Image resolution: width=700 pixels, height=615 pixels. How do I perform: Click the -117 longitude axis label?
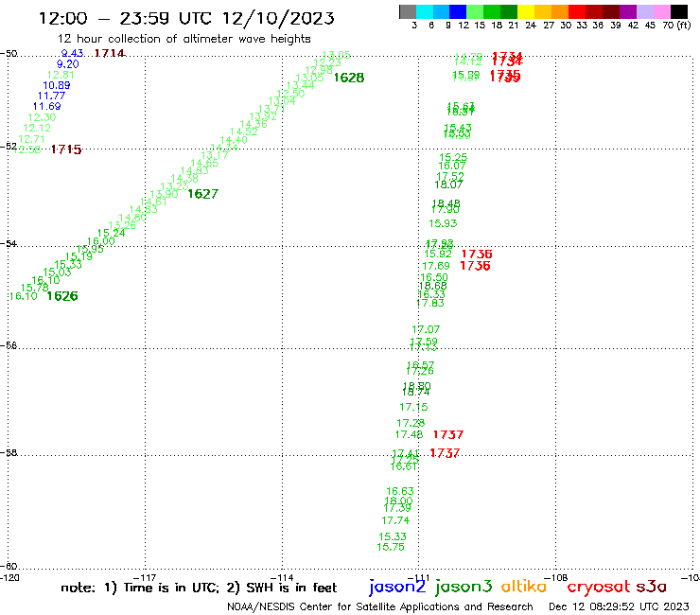click(x=145, y=578)
